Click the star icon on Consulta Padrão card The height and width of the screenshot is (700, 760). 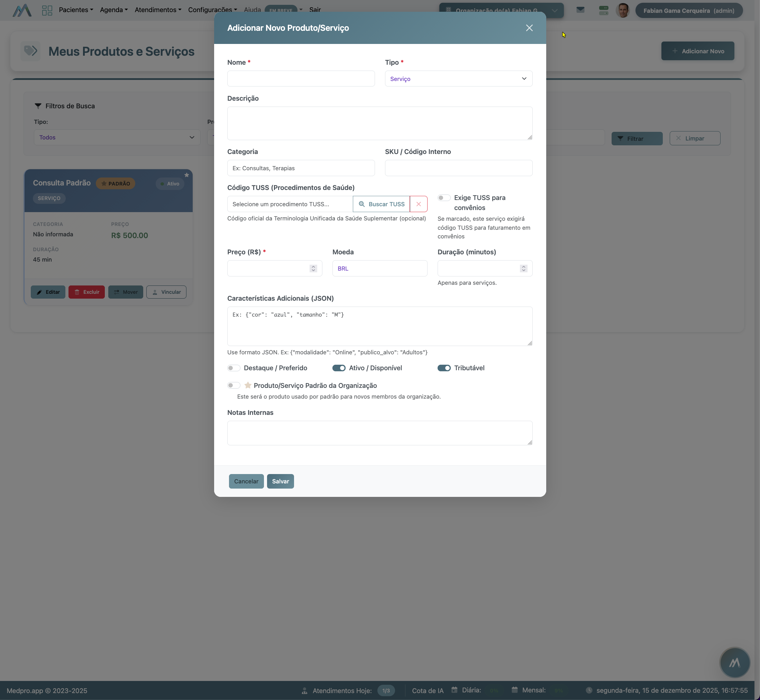point(187,175)
